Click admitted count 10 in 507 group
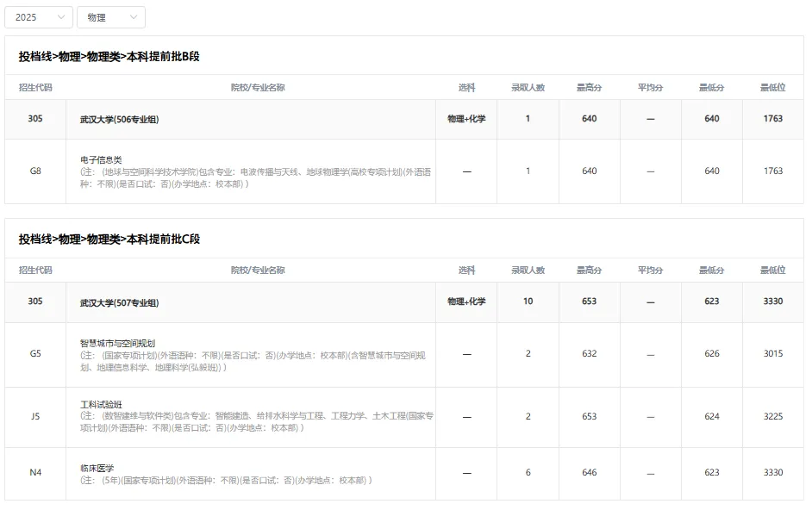This screenshot has height=510, width=812. coord(528,302)
